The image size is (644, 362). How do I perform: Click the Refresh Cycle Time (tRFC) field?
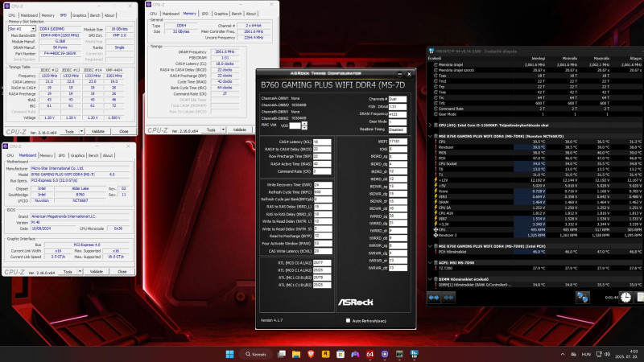click(x=323, y=192)
